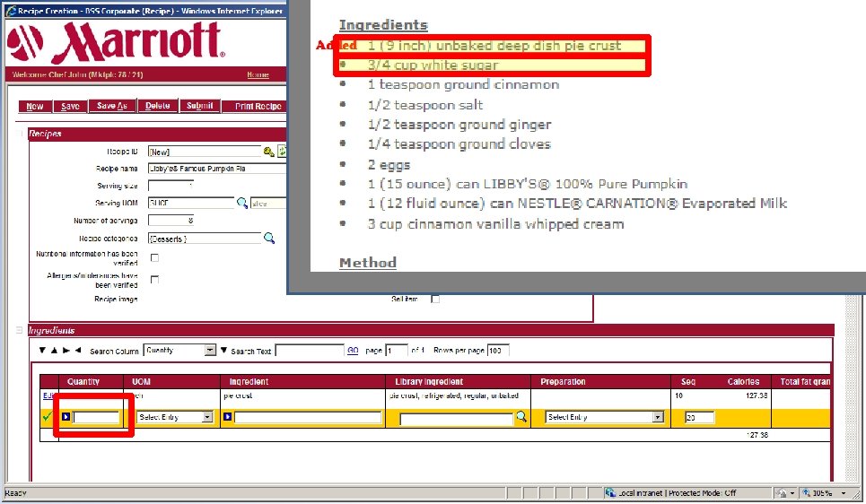The image size is (866, 504).
Task: Click the green refresh icon beside Recipe ID
Action: click(282, 152)
